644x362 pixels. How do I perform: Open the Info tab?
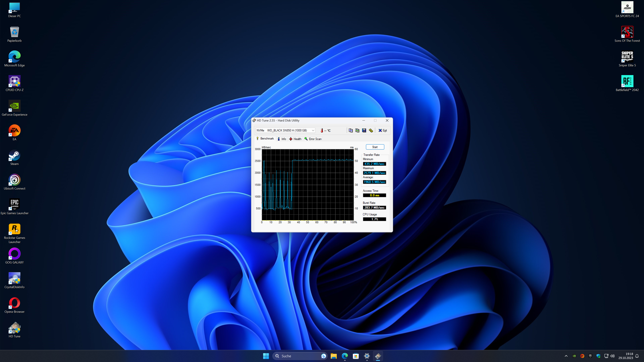click(282, 139)
